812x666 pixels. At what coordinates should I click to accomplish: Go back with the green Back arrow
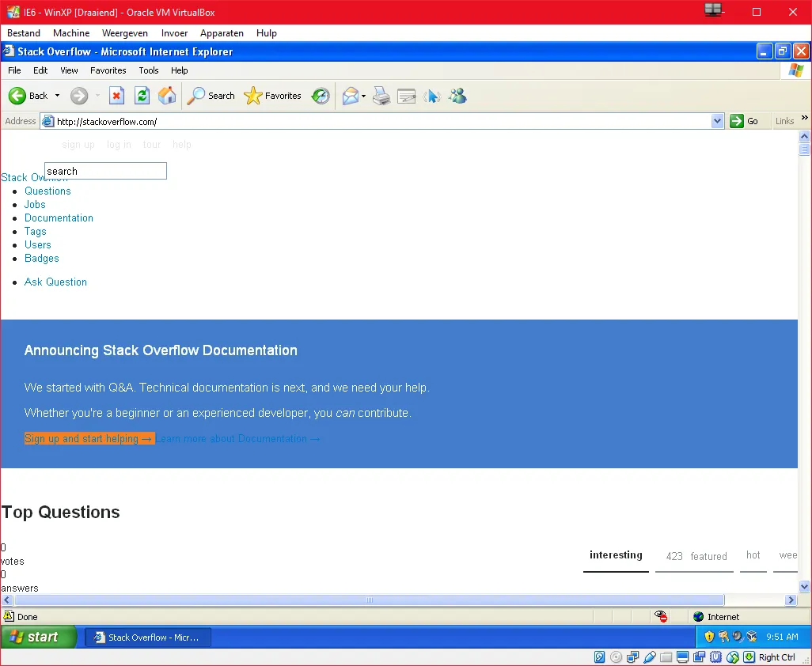pyautogui.click(x=17, y=96)
